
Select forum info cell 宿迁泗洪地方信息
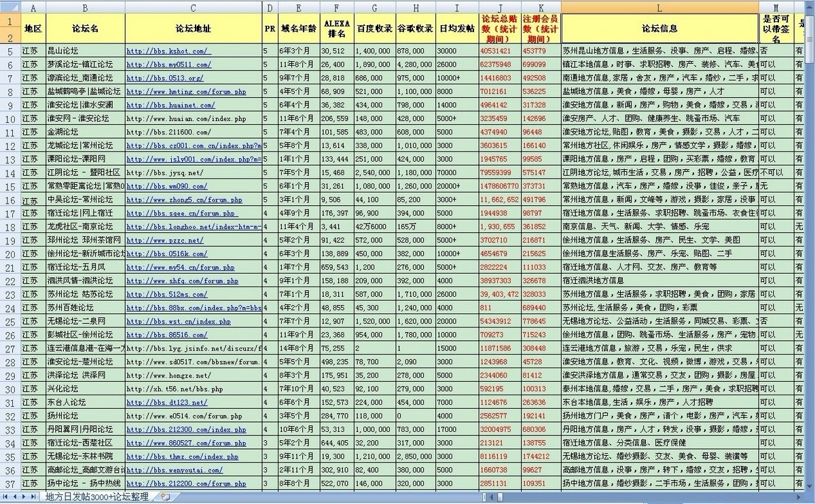(660, 281)
